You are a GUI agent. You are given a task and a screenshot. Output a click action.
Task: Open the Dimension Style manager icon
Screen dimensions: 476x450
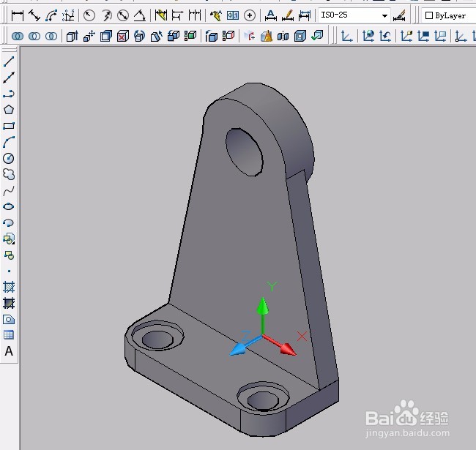(x=400, y=15)
